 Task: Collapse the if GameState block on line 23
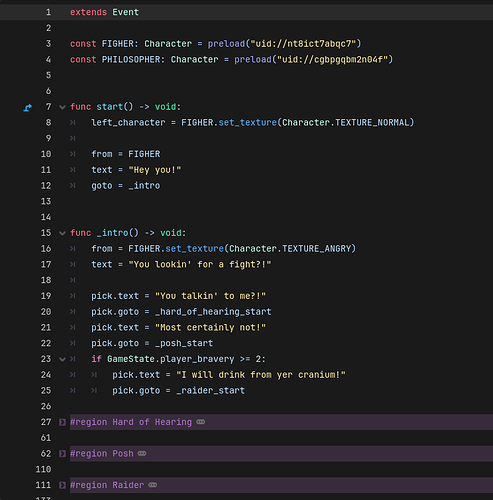pos(62,359)
